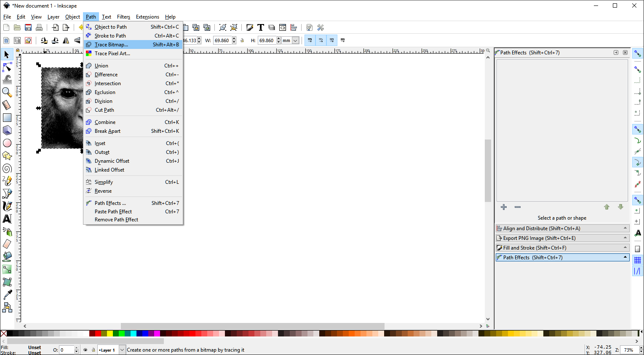Image resolution: width=644 pixels, height=355 pixels.
Task: Increase the zoom percentage stepper
Action: (x=641, y=348)
